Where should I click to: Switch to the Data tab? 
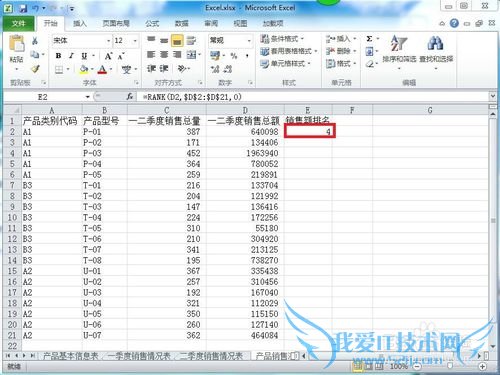pos(182,23)
